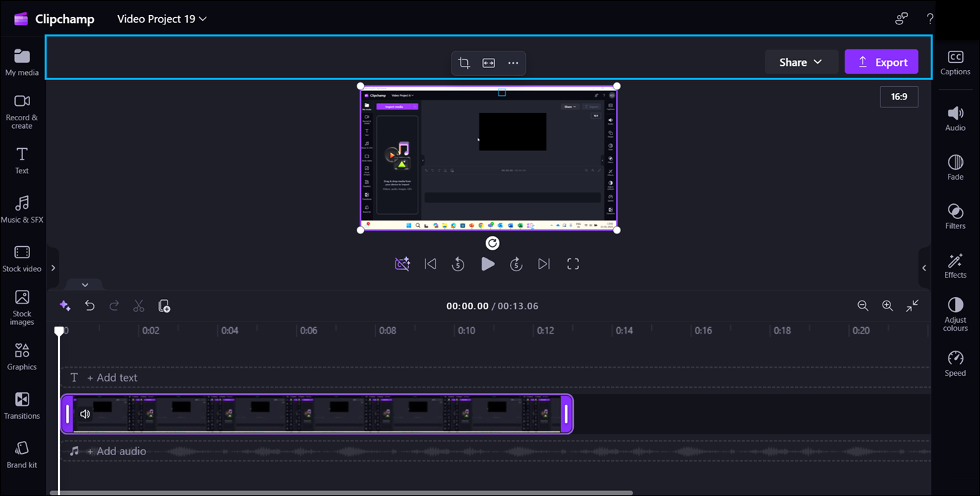Open the Effects panel
This screenshot has height=496, width=980.
point(955,266)
